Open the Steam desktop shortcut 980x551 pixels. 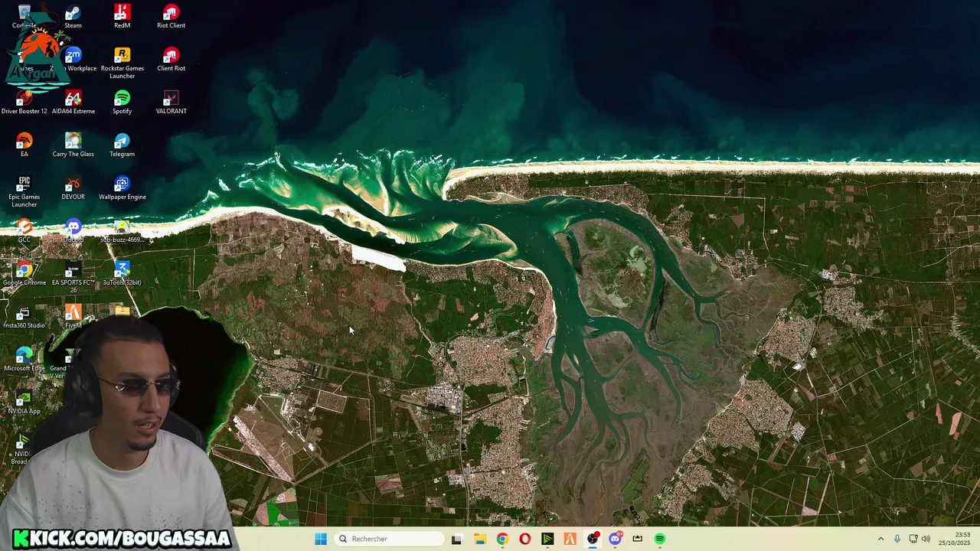coord(73,17)
